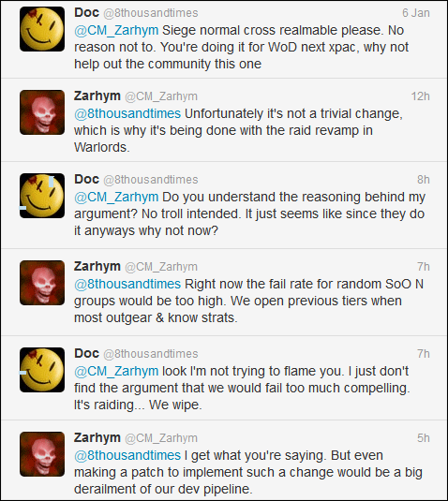Open the @CM_Zarhym mention in the Siege tweet
The height and width of the screenshot is (501, 448).
tap(116, 30)
